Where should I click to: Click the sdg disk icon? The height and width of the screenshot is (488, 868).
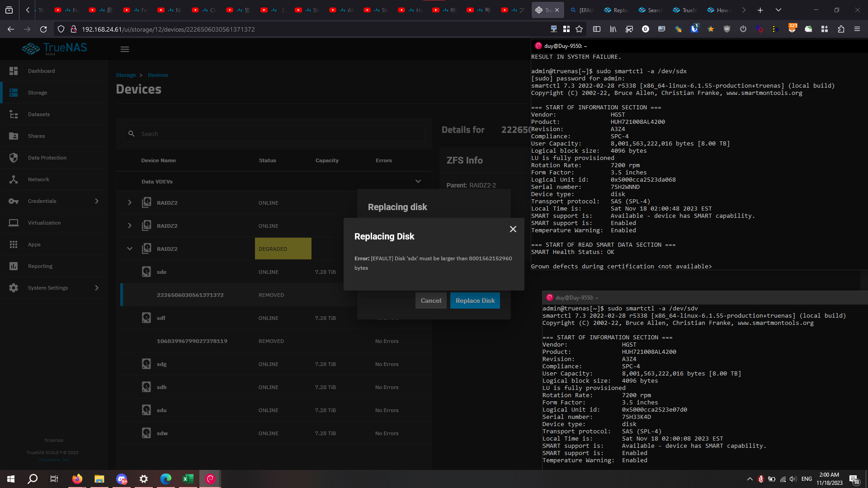pos(146,364)
